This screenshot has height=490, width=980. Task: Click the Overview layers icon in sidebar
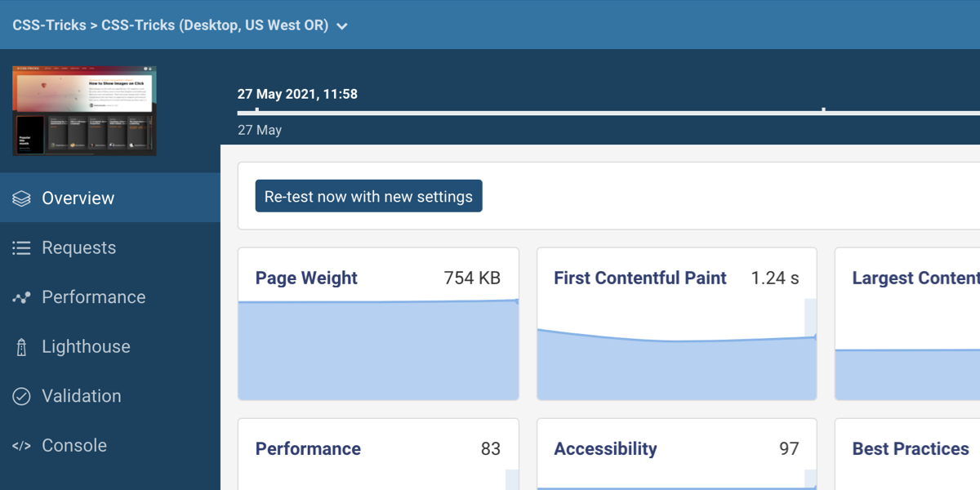(x=21, y=198)
